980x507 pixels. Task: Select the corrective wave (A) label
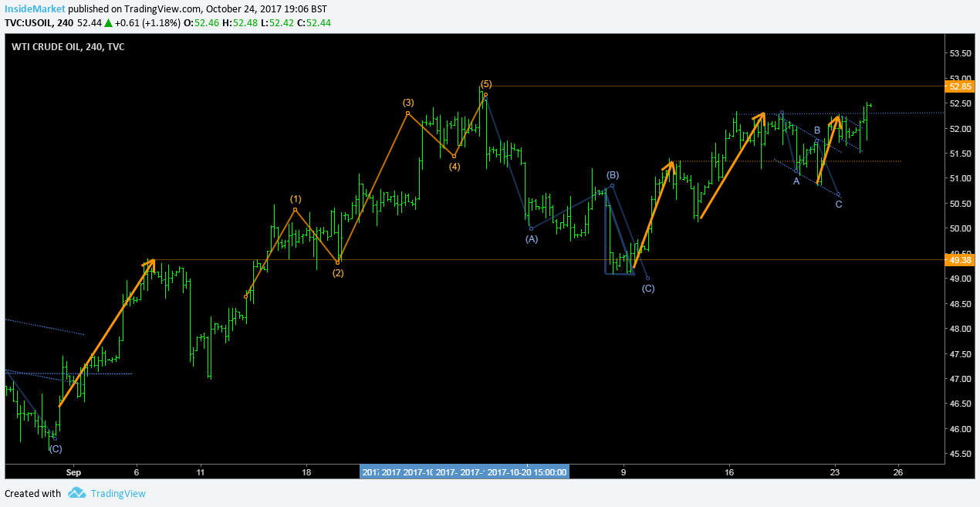(532, 239)
